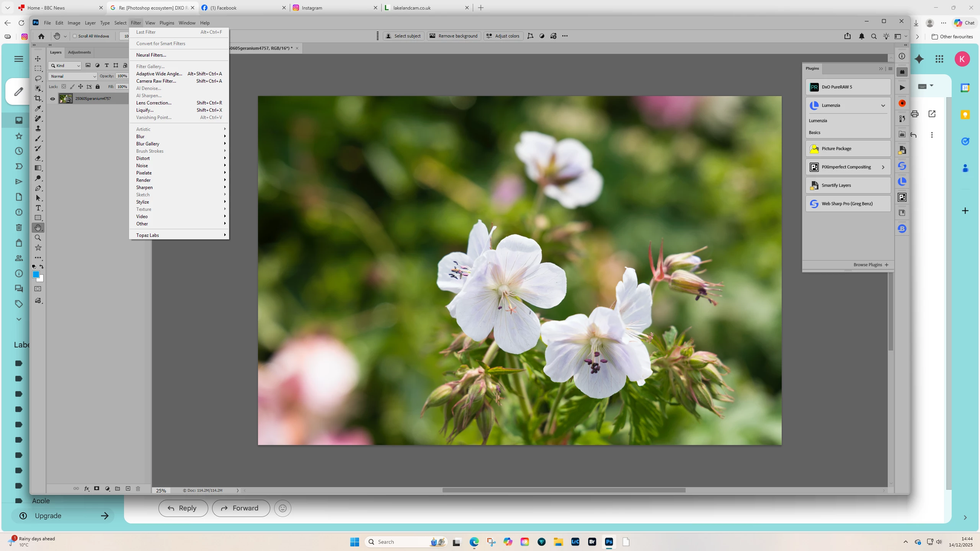Switch to the Adjustments tab

click(79, 52)
